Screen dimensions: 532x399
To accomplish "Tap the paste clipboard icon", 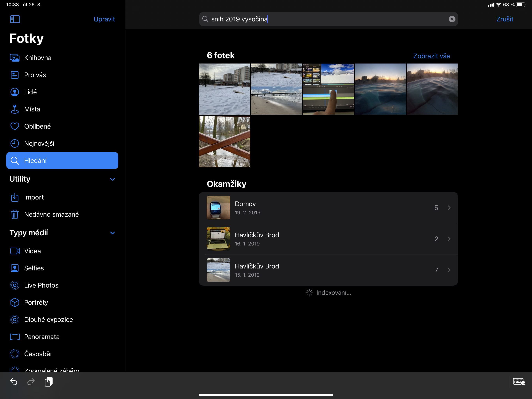I will 48,382.
